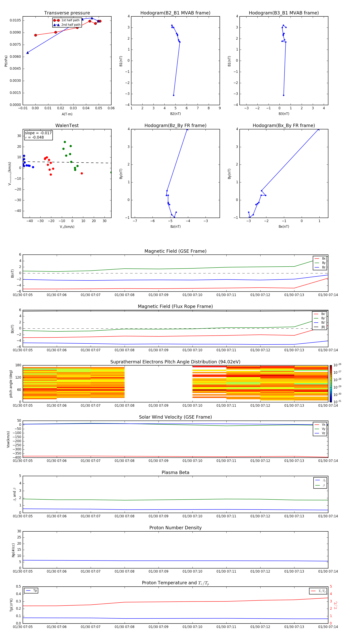Click the beta-p legend entry in Plasma Beta
351x644 pixels.
coord(320,480)
